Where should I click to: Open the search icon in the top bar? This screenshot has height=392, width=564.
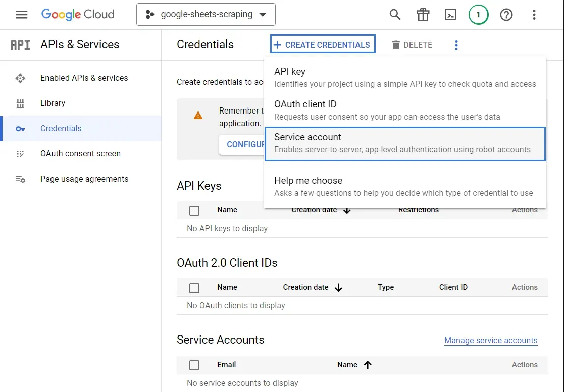click(x=395, y=15)
